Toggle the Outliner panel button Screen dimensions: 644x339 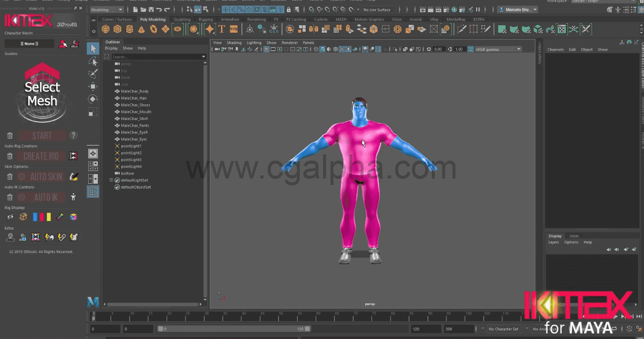(93, 192)
